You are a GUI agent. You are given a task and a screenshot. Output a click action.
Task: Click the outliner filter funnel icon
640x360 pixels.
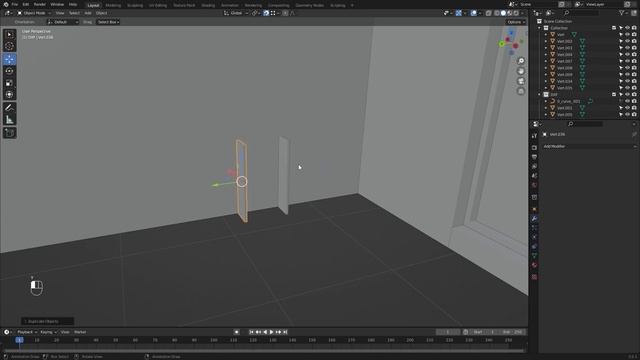click(x=622, y=13)
